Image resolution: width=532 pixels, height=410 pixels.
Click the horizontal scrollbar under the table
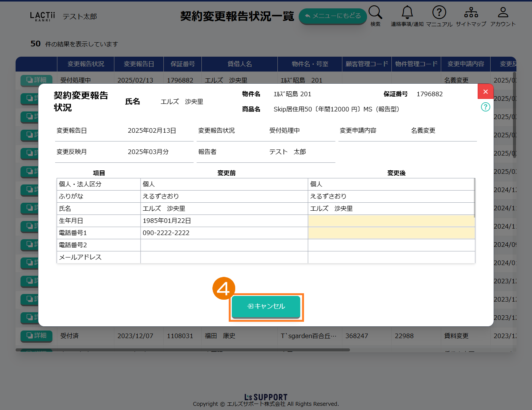tap(182, 350)
